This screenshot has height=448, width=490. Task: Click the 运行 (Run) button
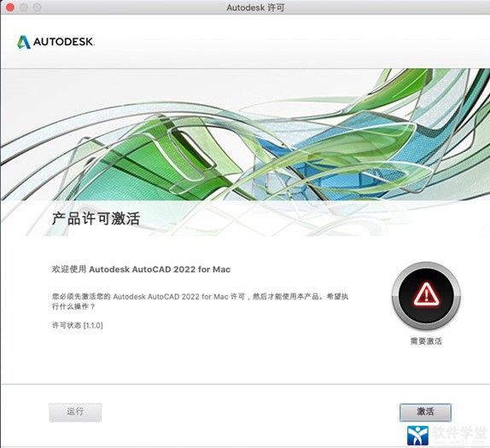pos(75,412)
